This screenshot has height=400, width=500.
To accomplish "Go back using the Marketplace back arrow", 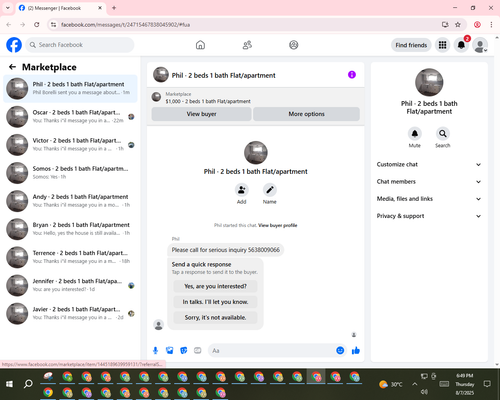I will [12, 67].
